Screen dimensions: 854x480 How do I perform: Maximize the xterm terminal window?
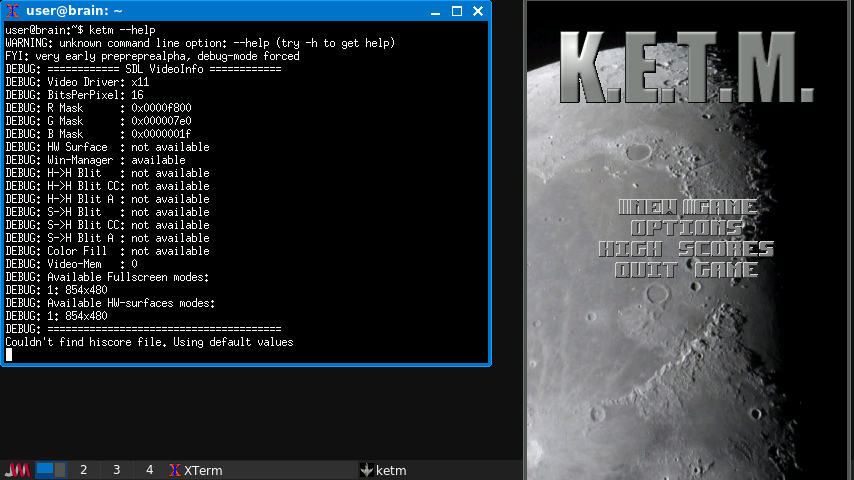[457, 11]
